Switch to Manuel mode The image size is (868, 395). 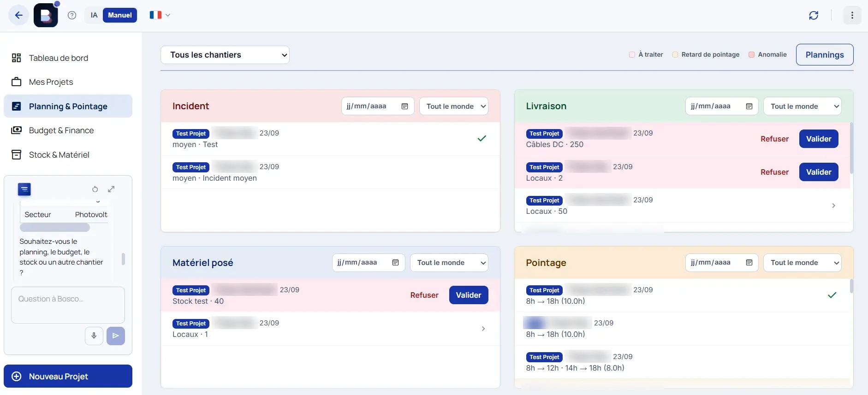coord(120,15)
